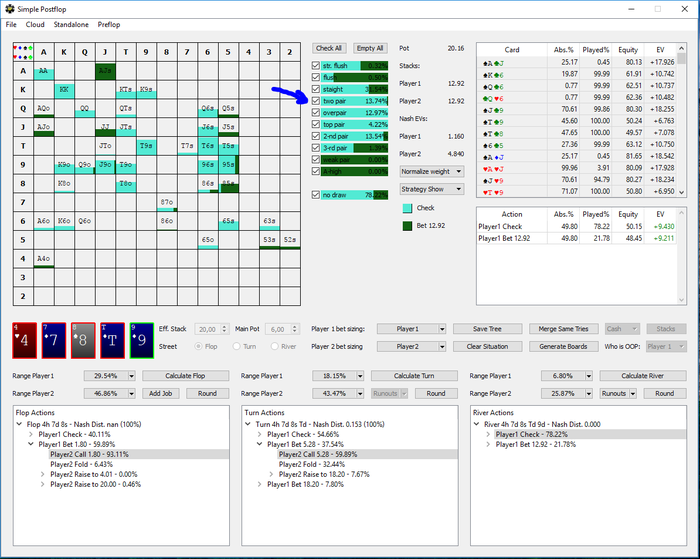
Task: Open the Preflop menu
Action: (108, 24)
